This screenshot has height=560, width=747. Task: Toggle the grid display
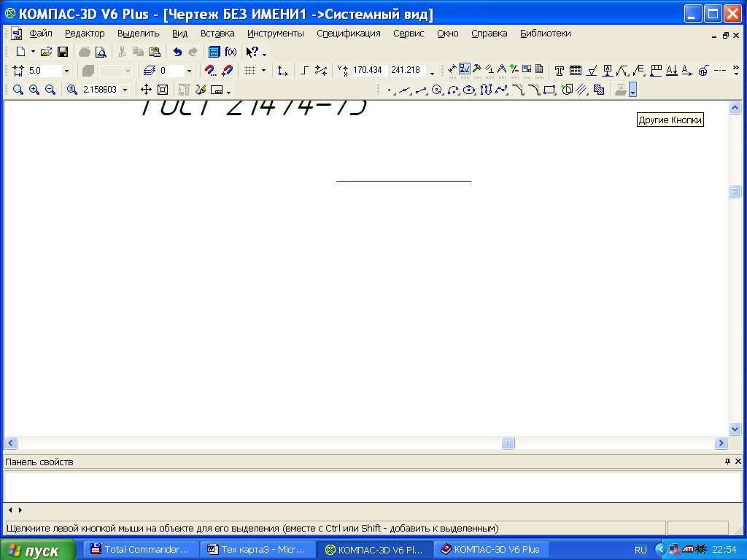[250, 71]
